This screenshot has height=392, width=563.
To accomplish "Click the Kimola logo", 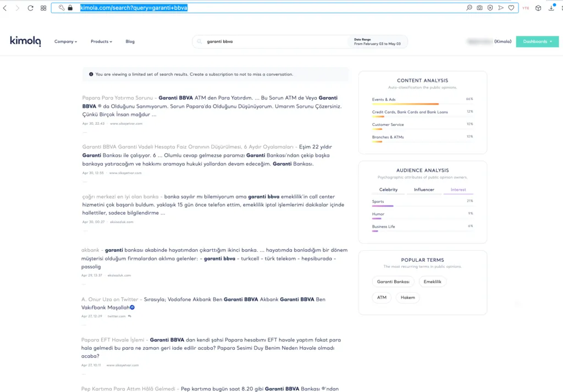I will coord(25,41).
